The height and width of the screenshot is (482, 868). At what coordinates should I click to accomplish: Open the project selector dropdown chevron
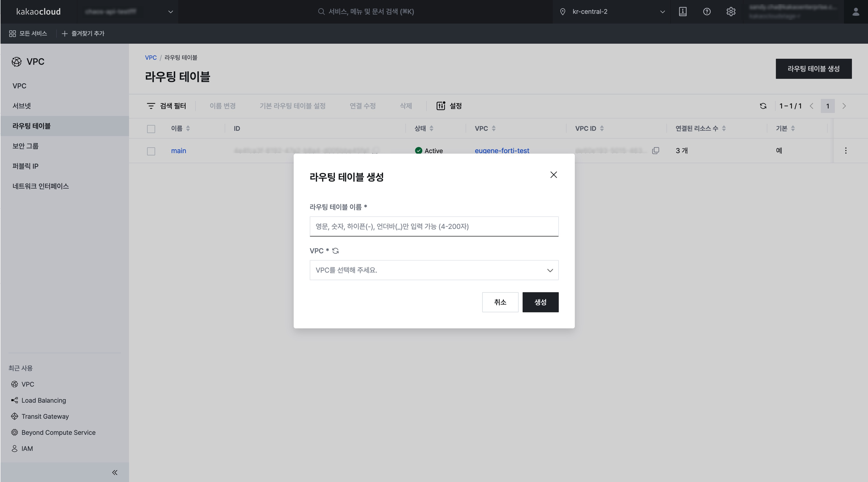click(170, 12)
